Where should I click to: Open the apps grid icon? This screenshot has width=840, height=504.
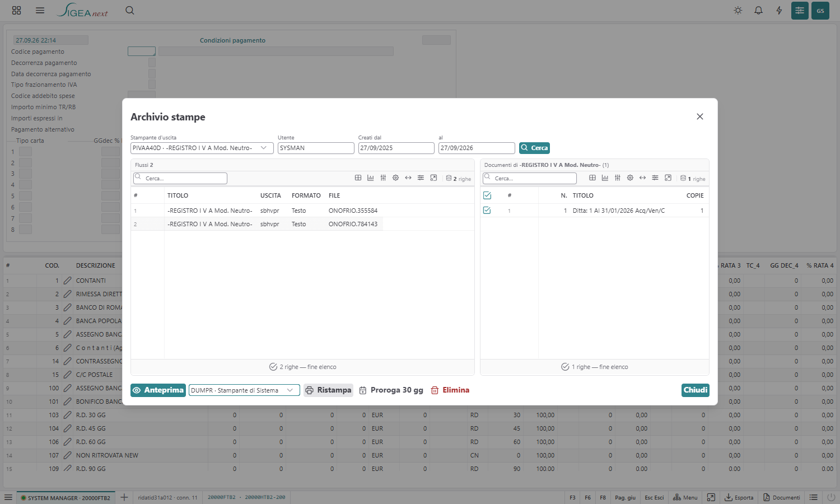(16, 10)
